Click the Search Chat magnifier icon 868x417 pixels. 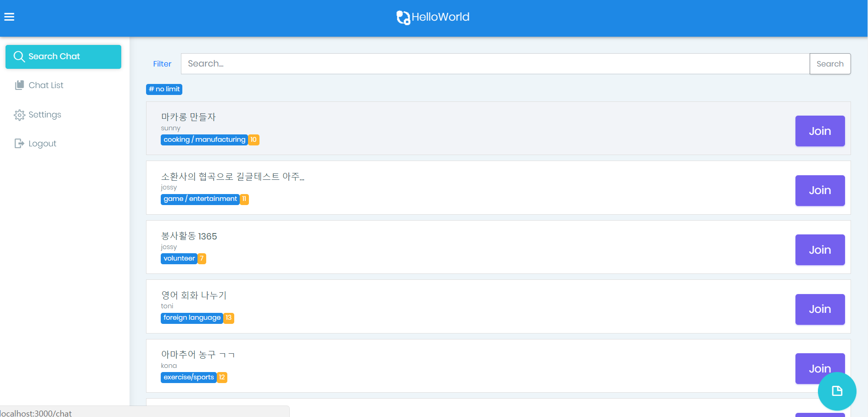[19, 56]
